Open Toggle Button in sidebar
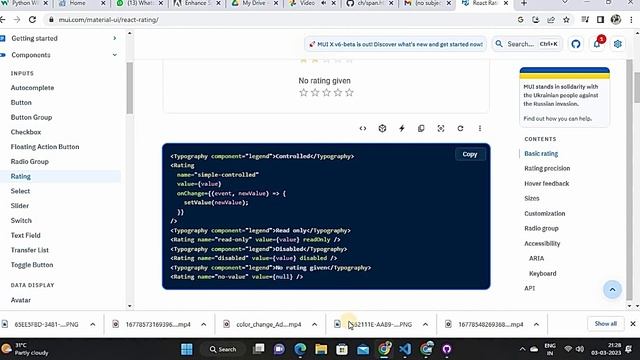The height and width of the screenshot is (360, 640). [x=32, y=265]
